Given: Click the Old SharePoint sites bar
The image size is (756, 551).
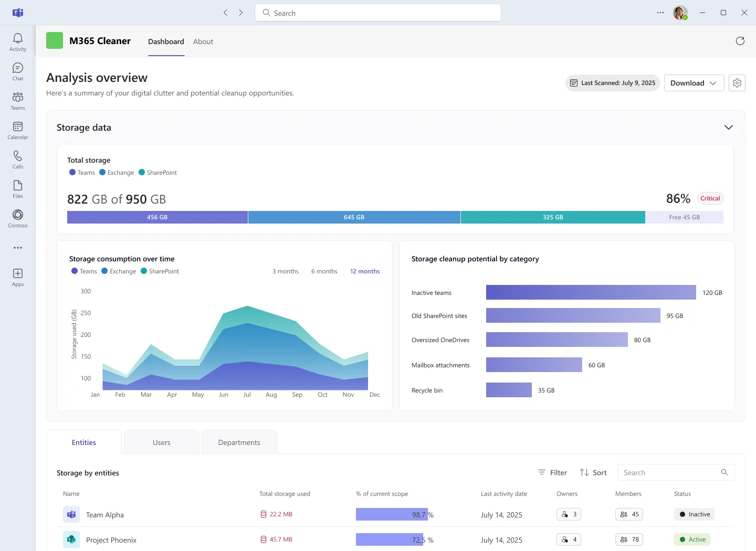Looking at the screenshot, I should click(573, 315).
